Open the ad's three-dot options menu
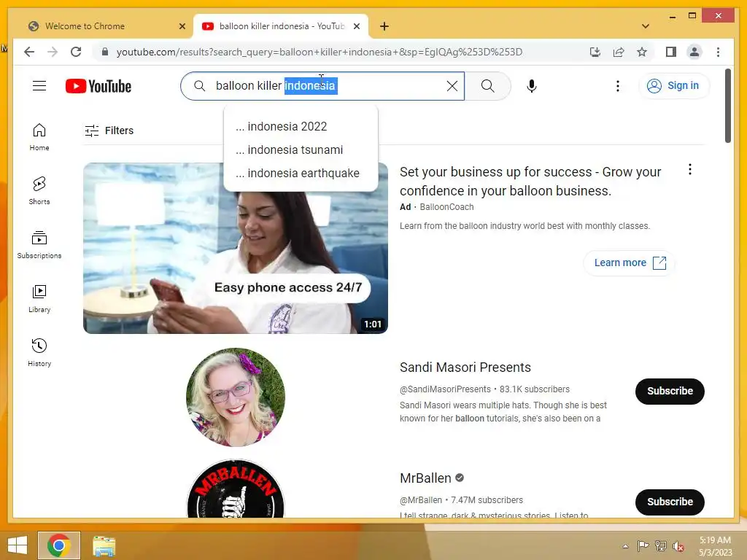This screenshot has width=747, height=560. (690, 169)
